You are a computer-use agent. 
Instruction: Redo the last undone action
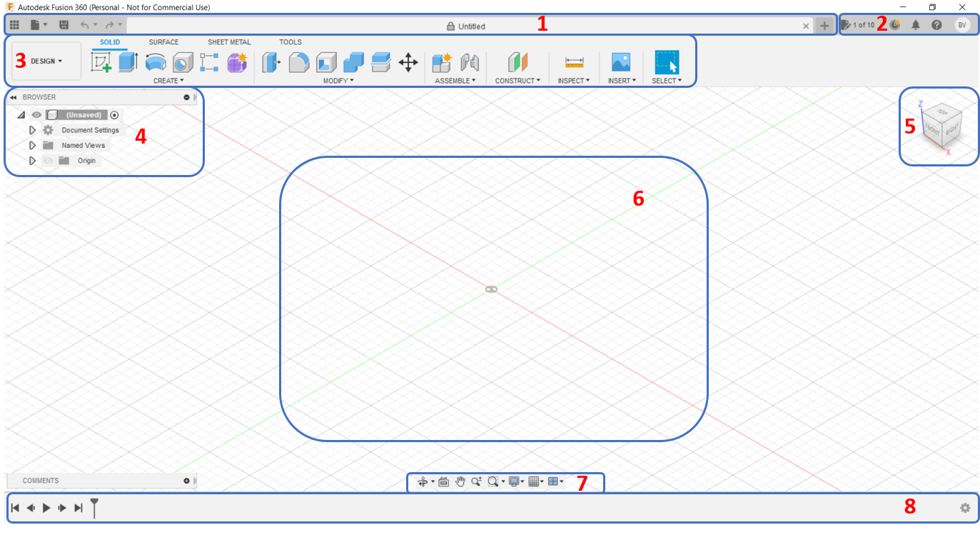tap(110, 25)
